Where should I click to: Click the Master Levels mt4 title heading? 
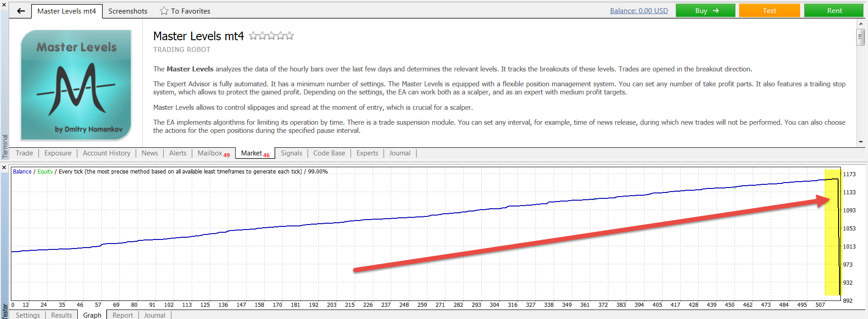[199, 36]
